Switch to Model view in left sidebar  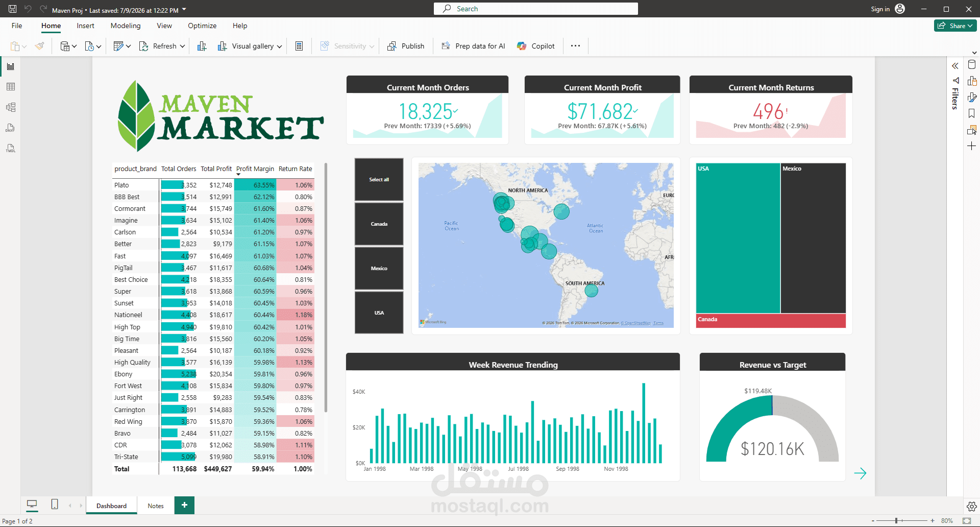coord(11,107)
